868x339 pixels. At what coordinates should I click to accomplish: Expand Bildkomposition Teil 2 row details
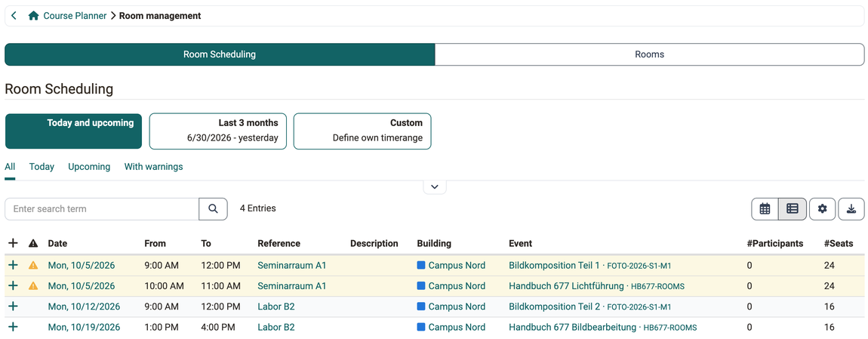coord(14,307)
